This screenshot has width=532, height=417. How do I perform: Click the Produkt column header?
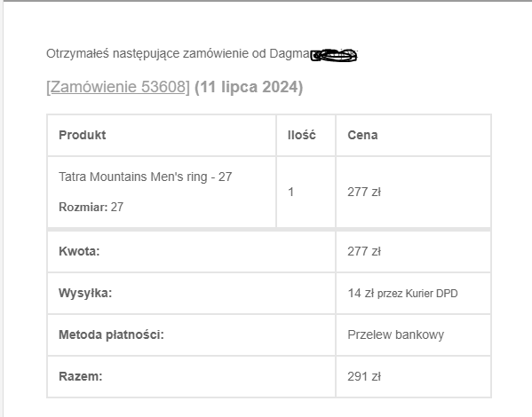83,135
